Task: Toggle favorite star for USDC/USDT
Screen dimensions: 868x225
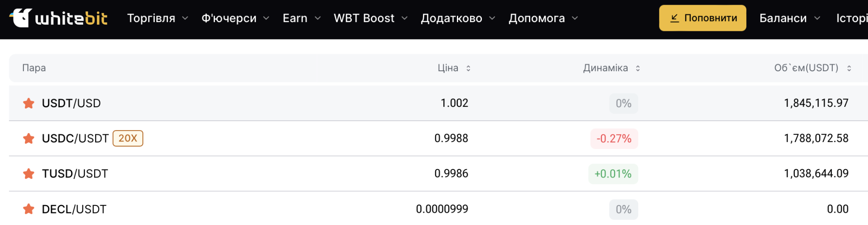Action: (29, 139)
